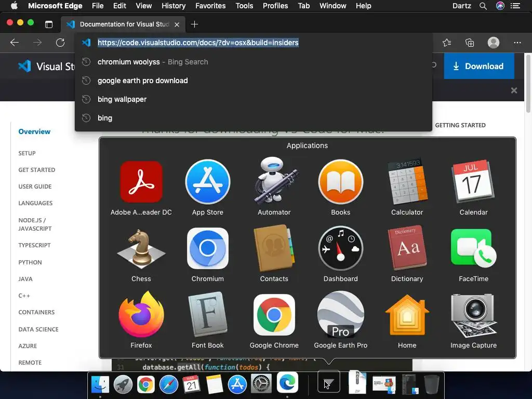
Task: Open Edge Favorites star-list button
Action: coord(447,43)
